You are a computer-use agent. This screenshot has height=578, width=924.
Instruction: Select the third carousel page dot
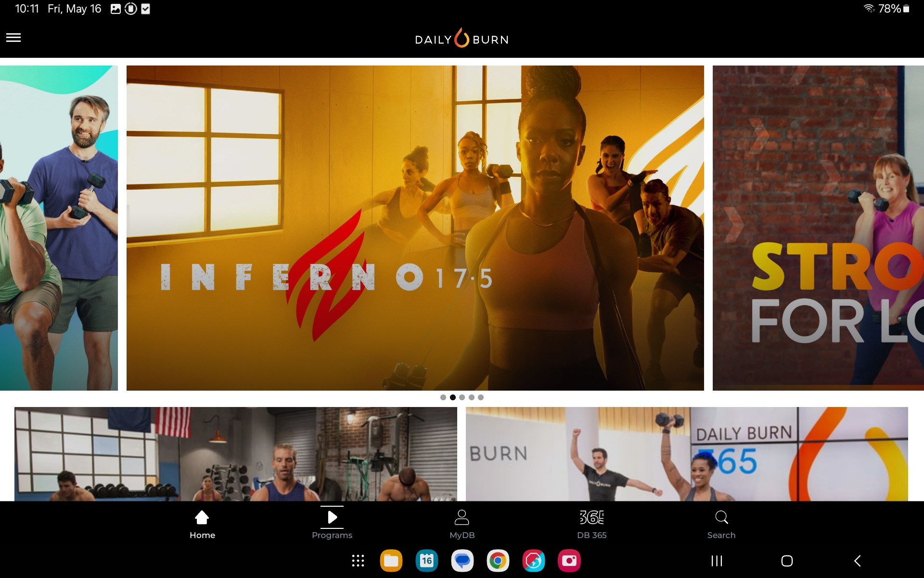462,397
